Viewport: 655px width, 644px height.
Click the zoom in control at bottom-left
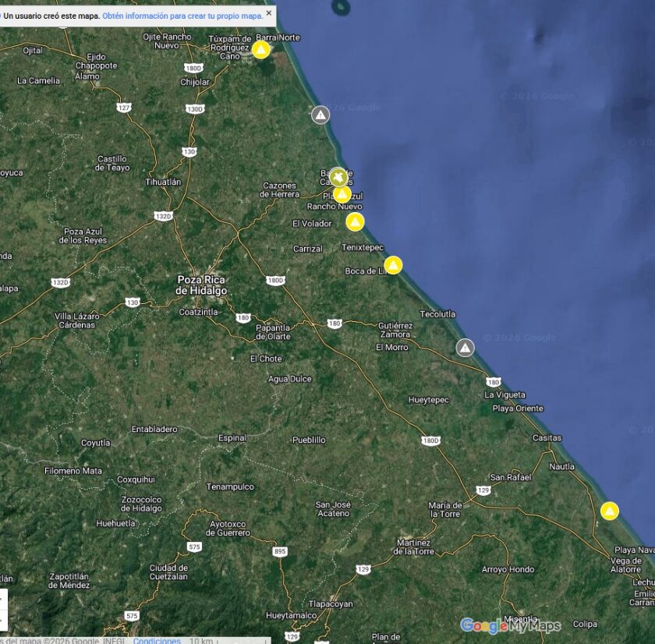(2, 600)
